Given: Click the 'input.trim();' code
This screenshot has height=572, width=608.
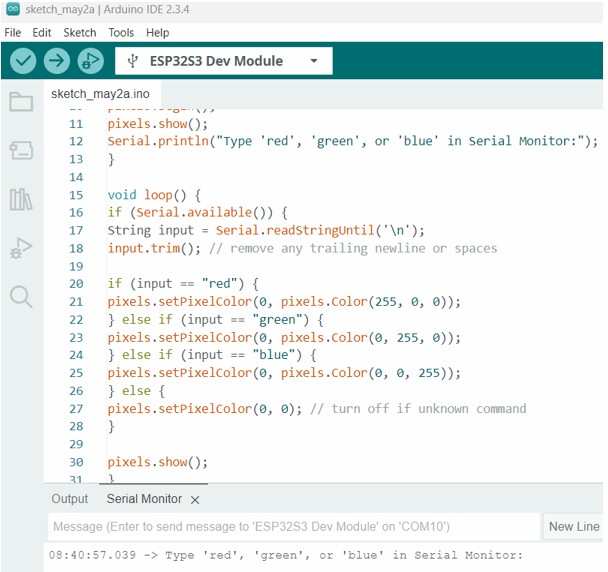Looking at the screenshot, I should (x=154, y=248).
